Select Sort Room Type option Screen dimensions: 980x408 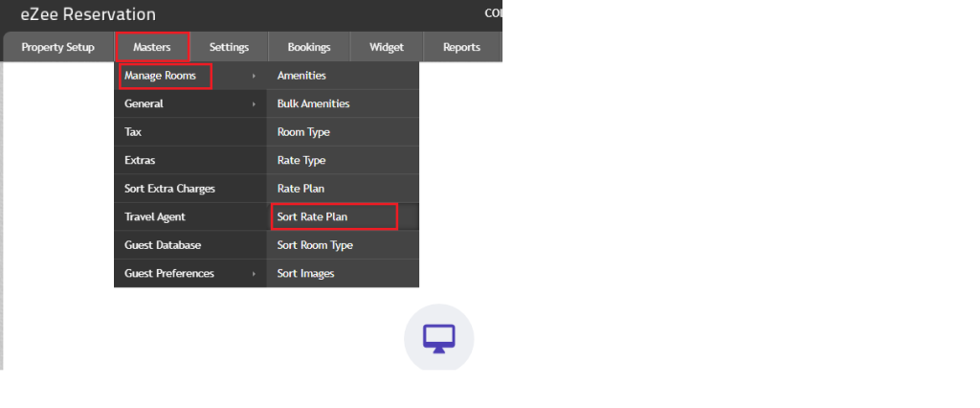pos(343,245)
